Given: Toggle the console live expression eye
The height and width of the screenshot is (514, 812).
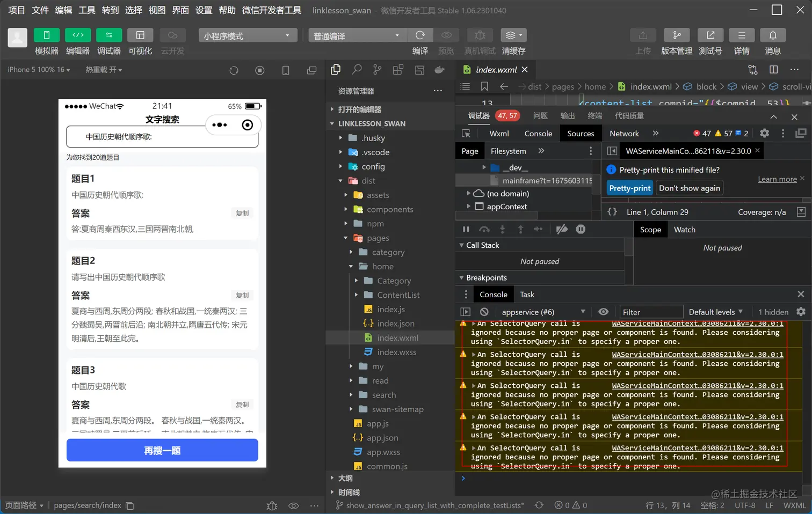Looking at the screenshot, I should pos(604,312).
